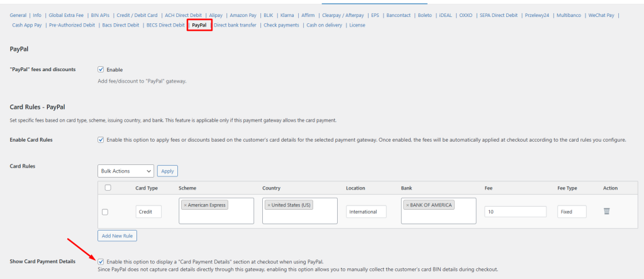Screen dimensions: 644x279
Task: Delete the card rule with trash icon
Action: tap(606, 212)
